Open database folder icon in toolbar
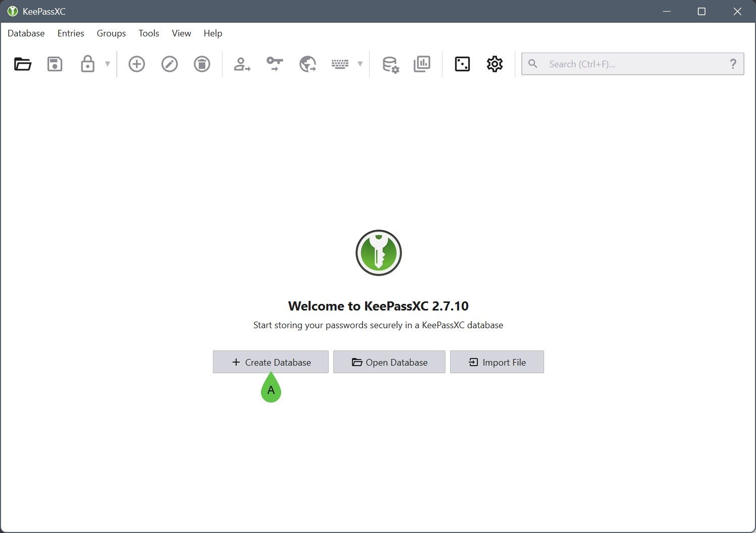This screenshot has width=756, height=533. [x=23, y=64]
